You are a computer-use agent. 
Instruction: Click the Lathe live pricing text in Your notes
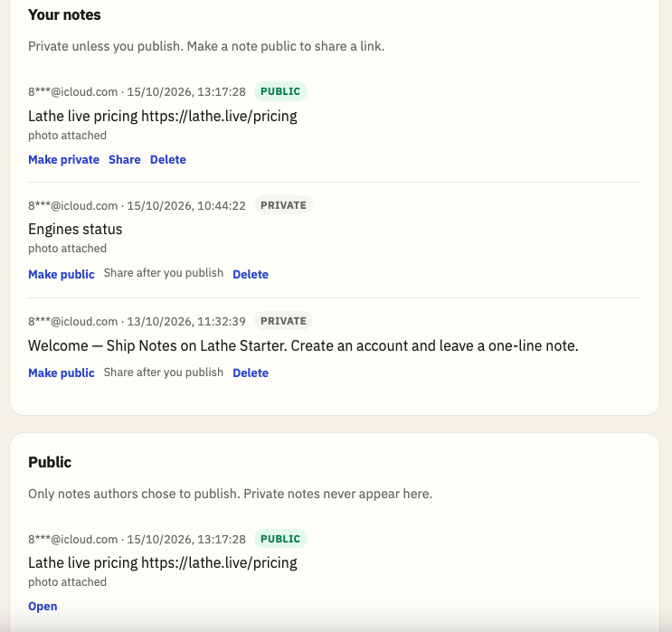point(163,116)
